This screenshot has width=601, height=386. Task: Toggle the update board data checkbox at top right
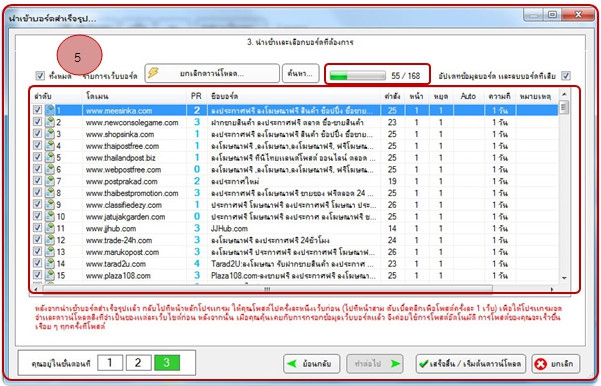(566, 76)
